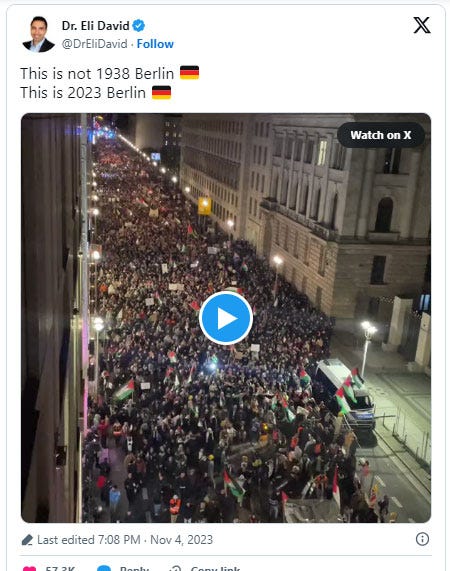Click the Watch on X button
This screenshot has height=571, width=450.
coord(380,135)
